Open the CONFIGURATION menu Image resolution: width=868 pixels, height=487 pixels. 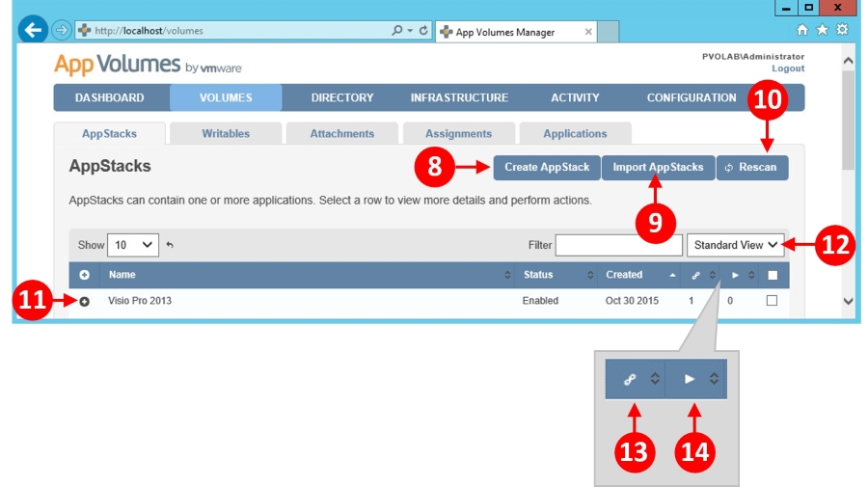pyautogui.click(x=692, y=98)
